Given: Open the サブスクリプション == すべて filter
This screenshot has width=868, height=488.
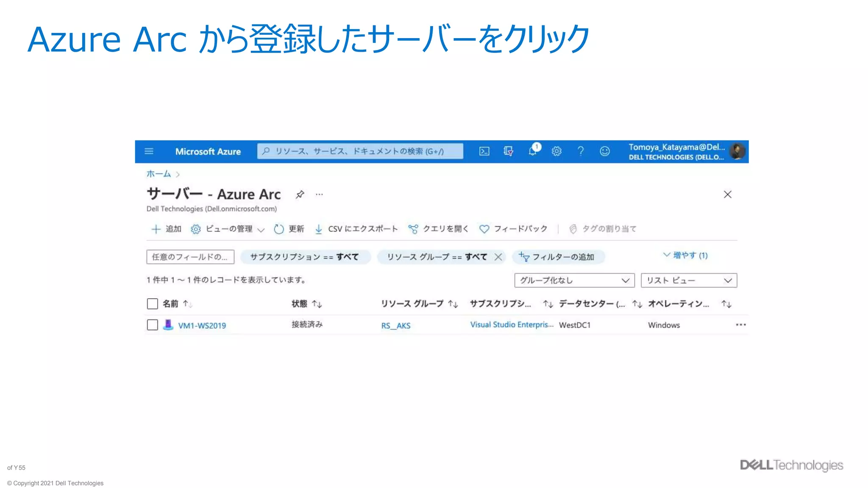Looking at the screenshot, I should pyautogui.click(x=305, y=257).
